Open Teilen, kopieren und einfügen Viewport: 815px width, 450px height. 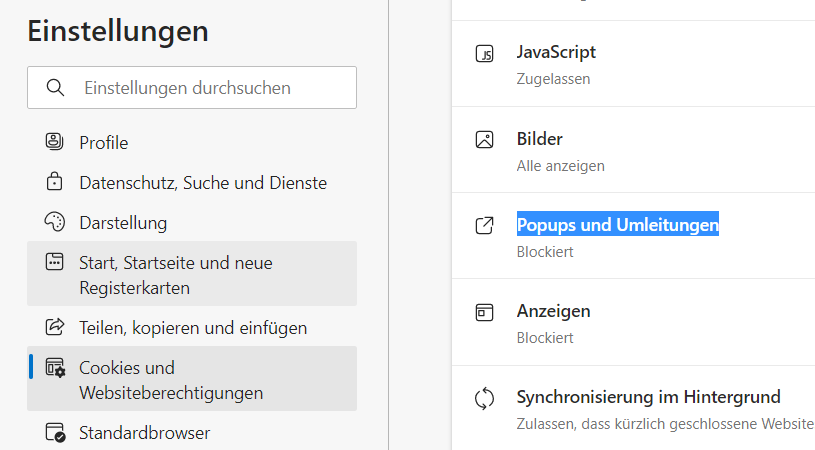(192, 327)
